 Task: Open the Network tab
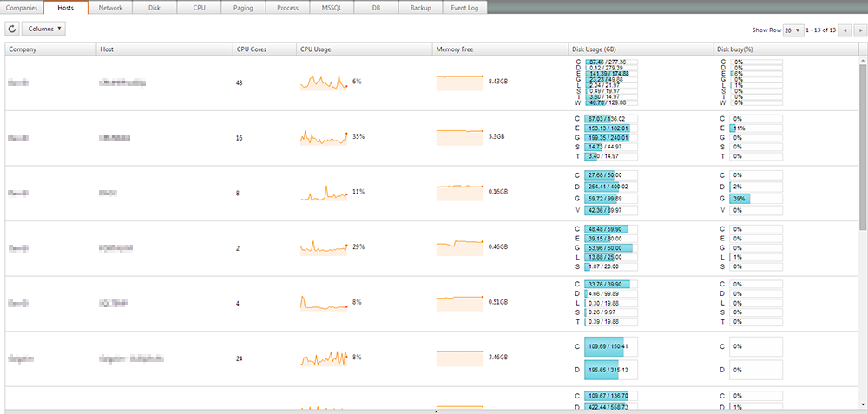[110, 8]
